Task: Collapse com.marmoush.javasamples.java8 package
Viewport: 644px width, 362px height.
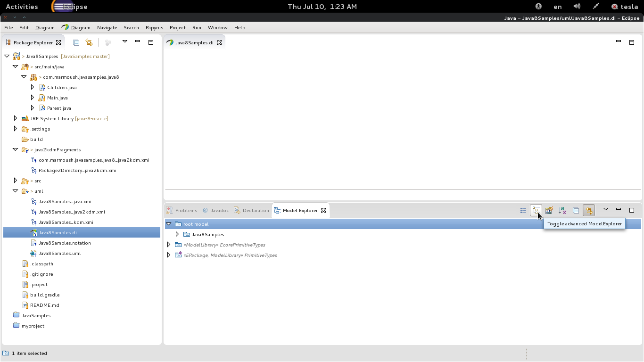Action: 24,77
